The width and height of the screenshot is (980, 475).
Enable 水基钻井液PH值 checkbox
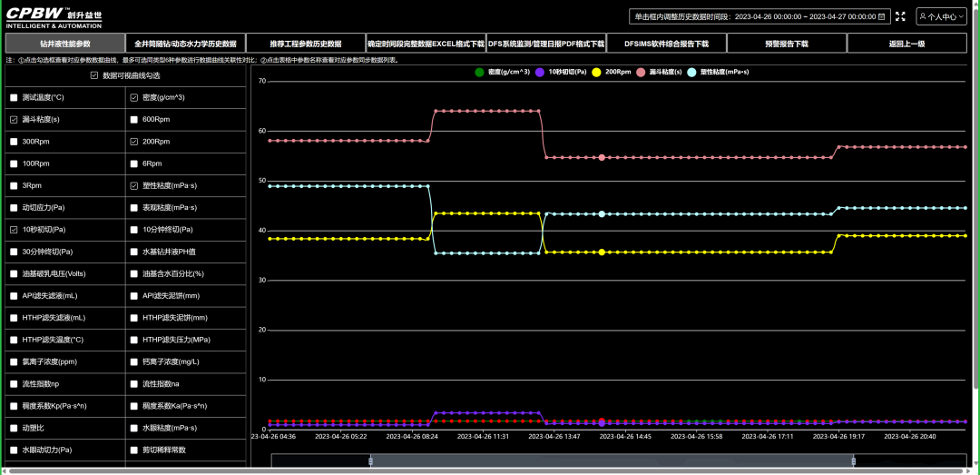point(133,252)
